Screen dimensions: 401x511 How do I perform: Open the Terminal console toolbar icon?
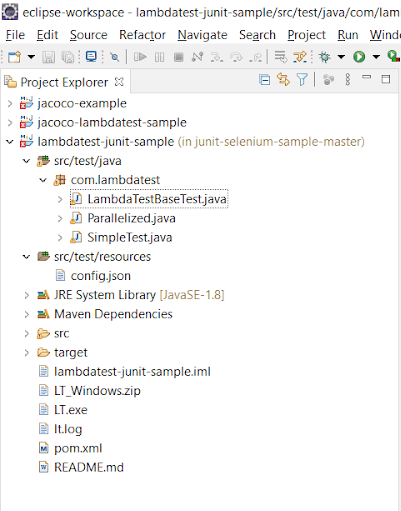[91, 57]
